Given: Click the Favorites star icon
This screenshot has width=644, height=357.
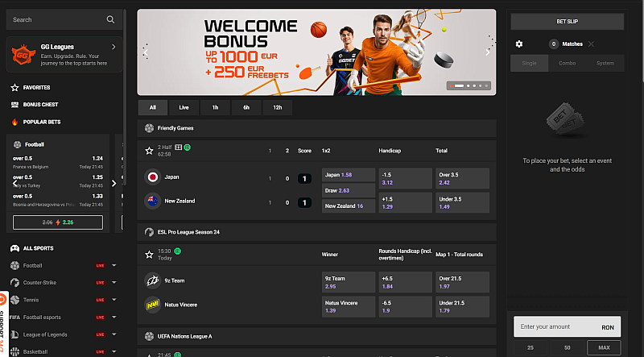Looking at the screenshot, I should [14, 87].
